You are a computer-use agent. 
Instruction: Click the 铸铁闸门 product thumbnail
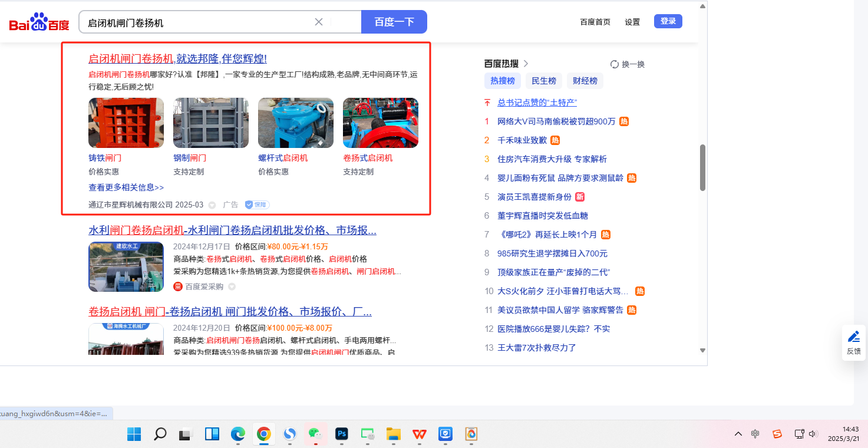[126, 123]
